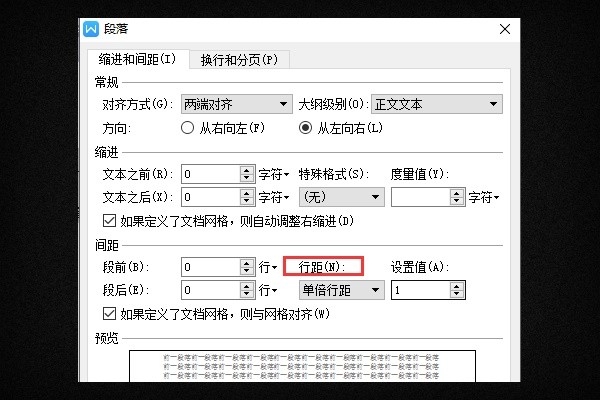Select the 从左向右(L) radio button
Viewport: 600px width, 400px height.
[305, 128]
